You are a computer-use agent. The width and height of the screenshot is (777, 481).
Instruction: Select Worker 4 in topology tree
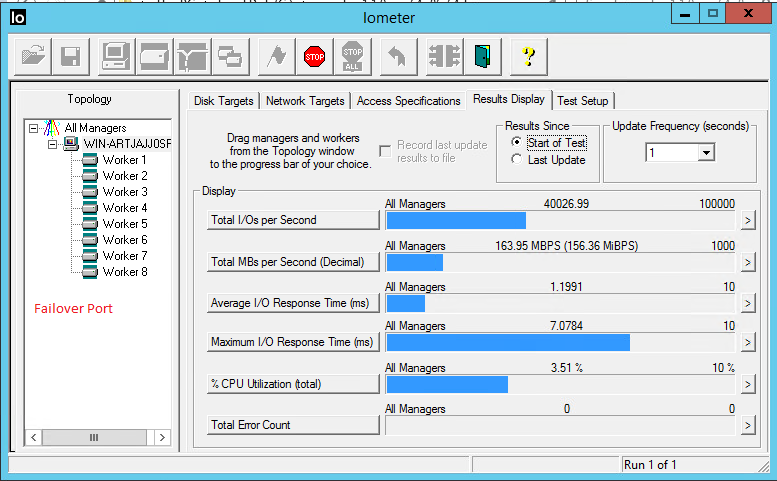click(x=124, y=208)
